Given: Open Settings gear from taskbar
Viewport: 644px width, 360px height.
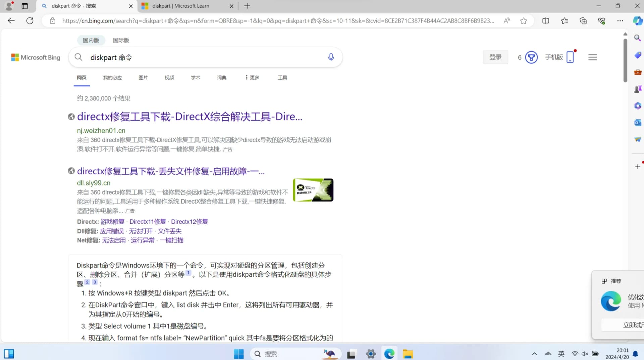Looking at the screenshot, I should click(x=371, y=354).
